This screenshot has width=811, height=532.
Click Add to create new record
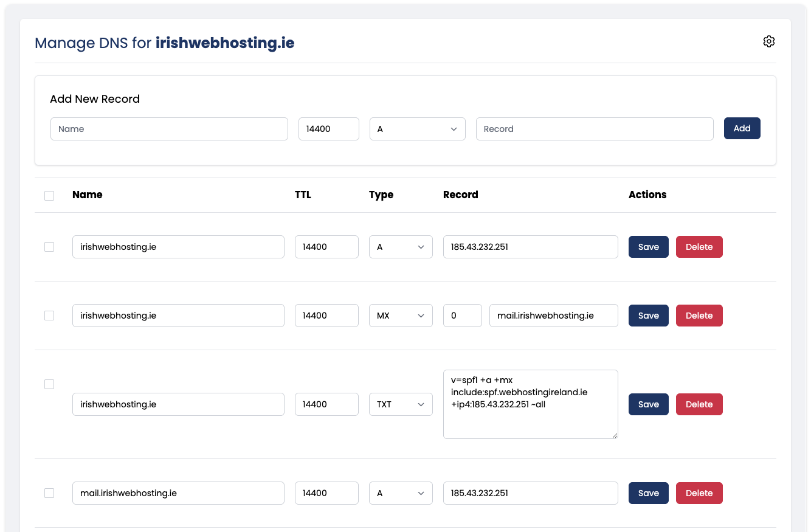click(x=742, y=128)
